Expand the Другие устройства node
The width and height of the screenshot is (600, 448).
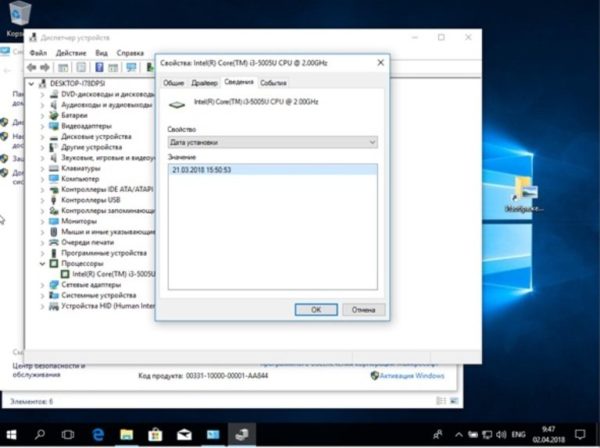42,147
